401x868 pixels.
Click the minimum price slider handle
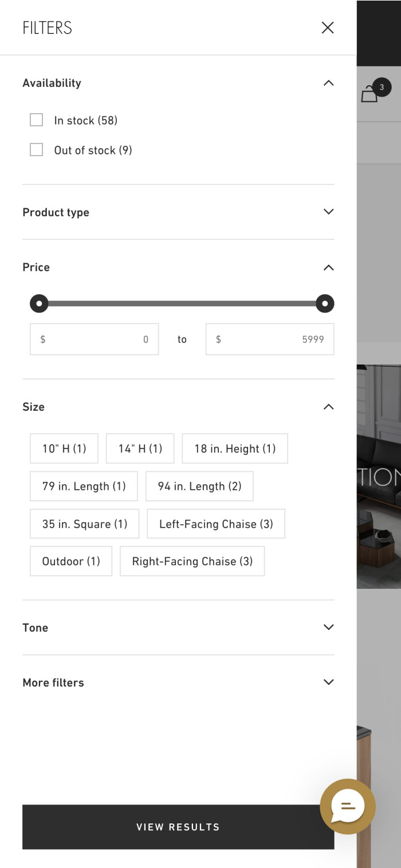[x=39, y=304]
